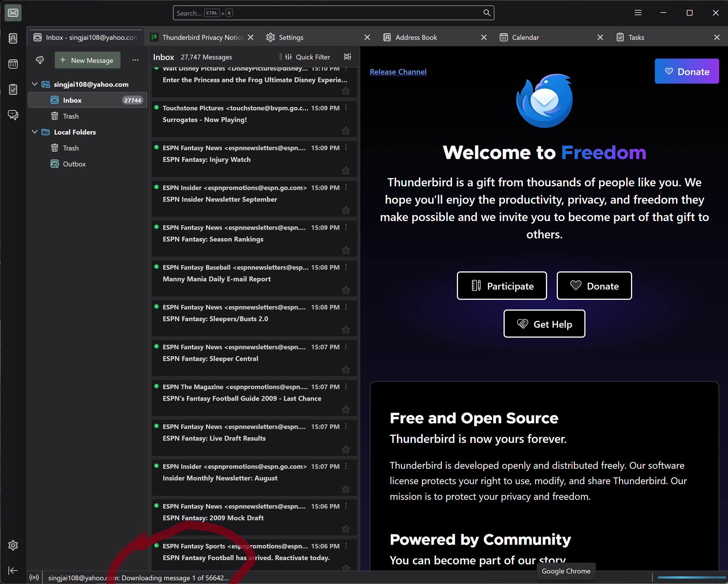
Task: Click the Get Messages cloud icon
Action: 40,60
